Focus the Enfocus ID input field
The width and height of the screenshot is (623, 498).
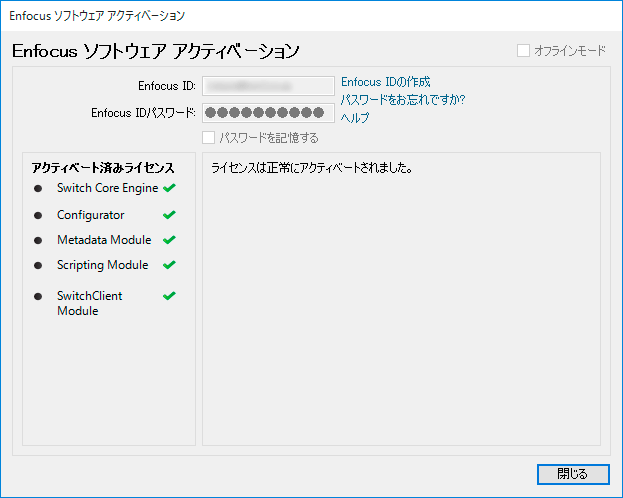click(x=268, y=86)
